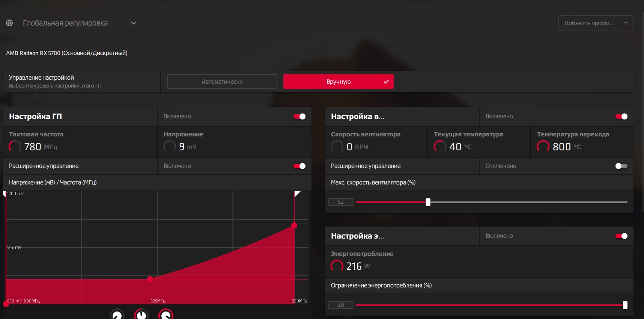Screen dimensions: 644x319
Task: Select the Вручную tuning mode
Action: point(339,82)
